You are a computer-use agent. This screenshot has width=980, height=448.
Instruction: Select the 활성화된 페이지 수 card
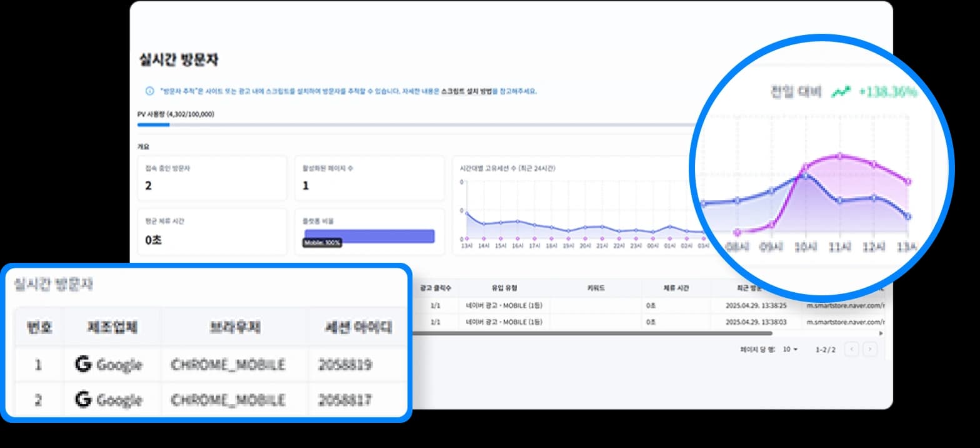[x=369, y=178]
